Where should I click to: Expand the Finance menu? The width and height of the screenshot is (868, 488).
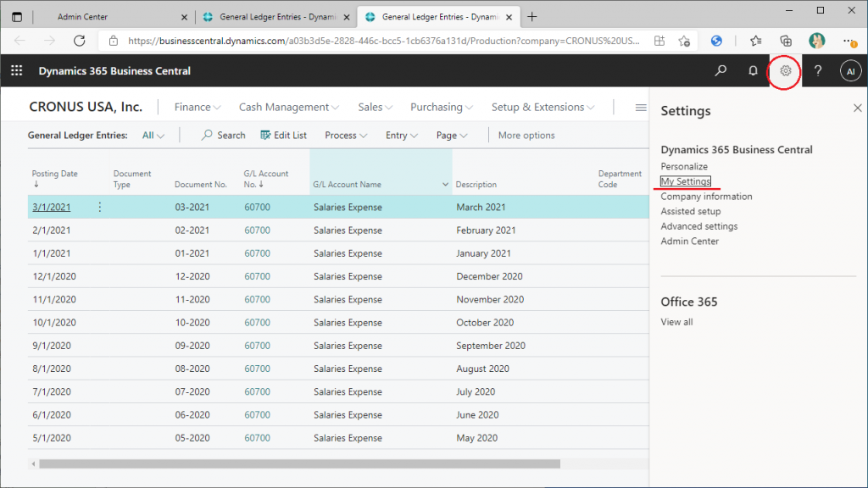(197, 108)
